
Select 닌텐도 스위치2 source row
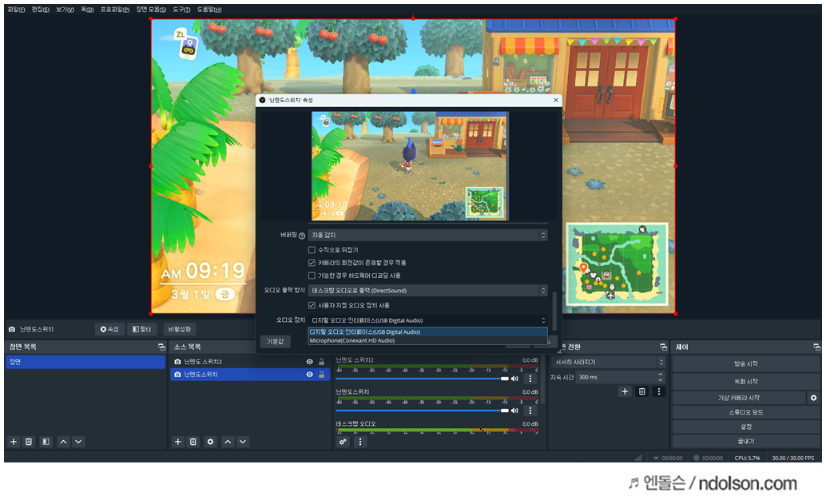(251, 362)
